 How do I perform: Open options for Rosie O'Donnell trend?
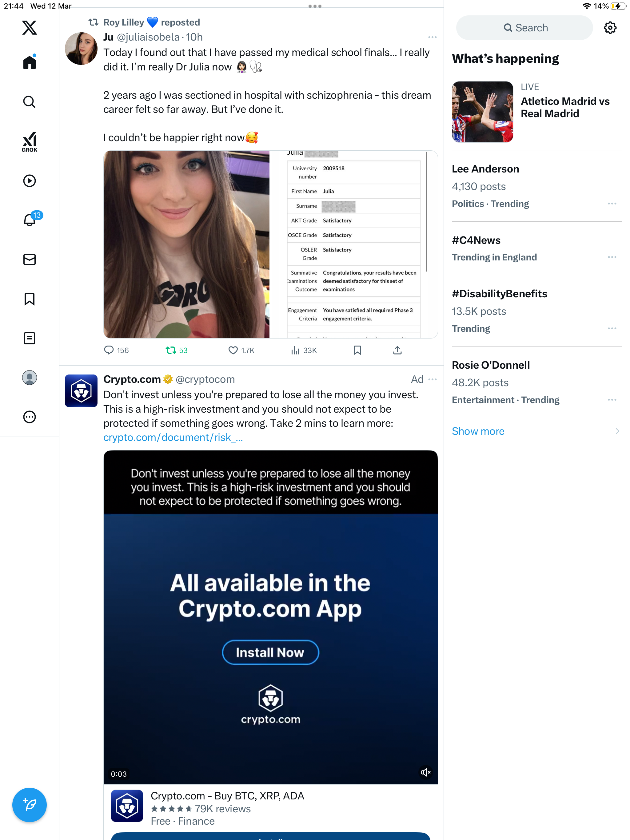[x=612, y=400]
